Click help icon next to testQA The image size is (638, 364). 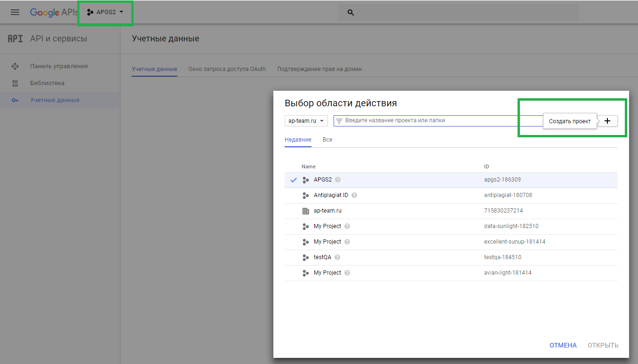337,257
